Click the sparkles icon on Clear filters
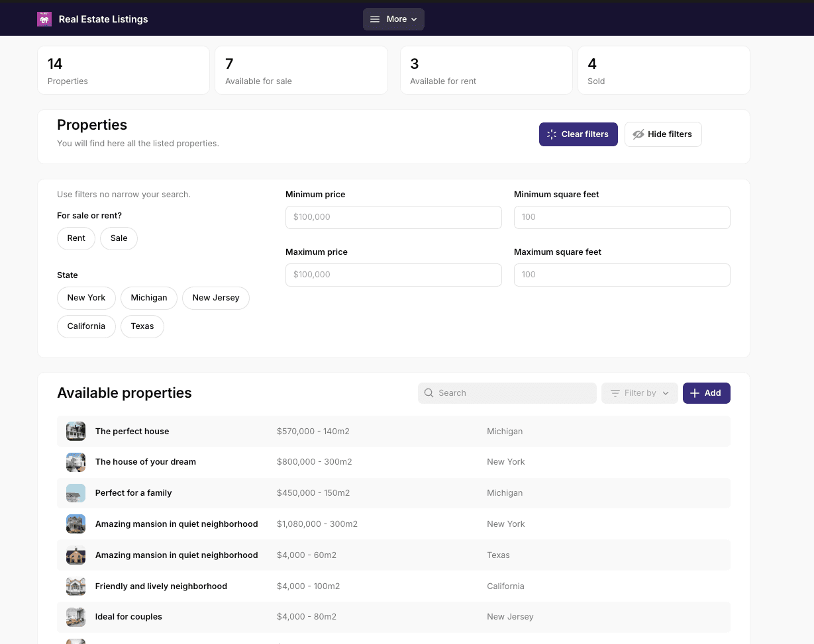 click(550, 134)
